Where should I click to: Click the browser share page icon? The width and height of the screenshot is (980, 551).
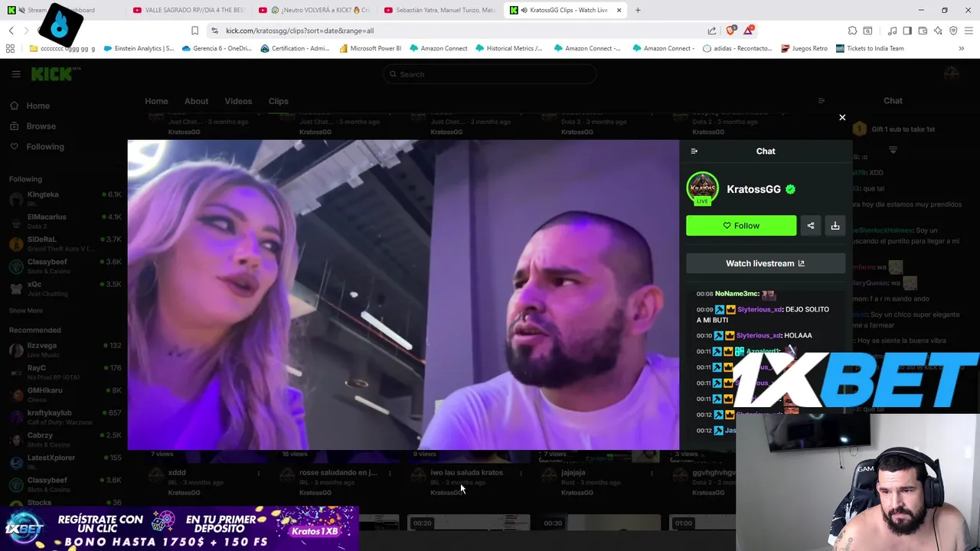pos(712,31)
